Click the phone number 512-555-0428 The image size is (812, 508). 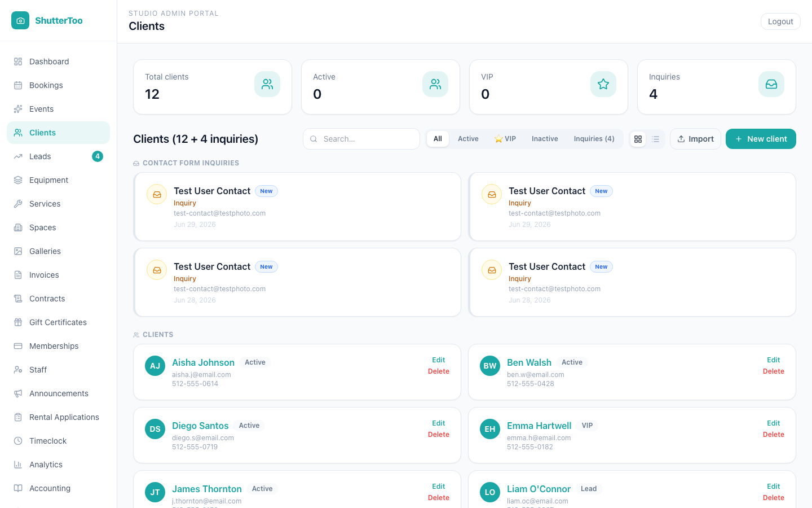click(x=531, y=384)
